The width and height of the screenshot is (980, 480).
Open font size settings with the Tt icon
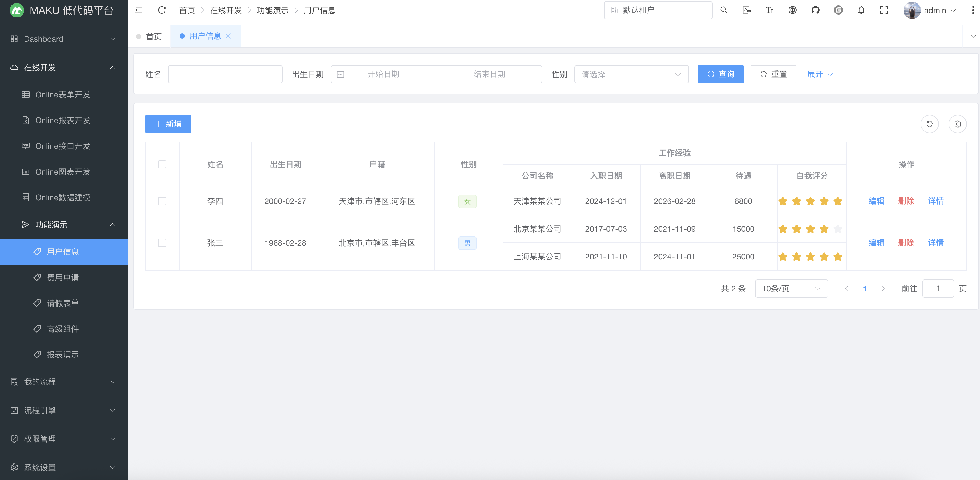tap(770, 10)
